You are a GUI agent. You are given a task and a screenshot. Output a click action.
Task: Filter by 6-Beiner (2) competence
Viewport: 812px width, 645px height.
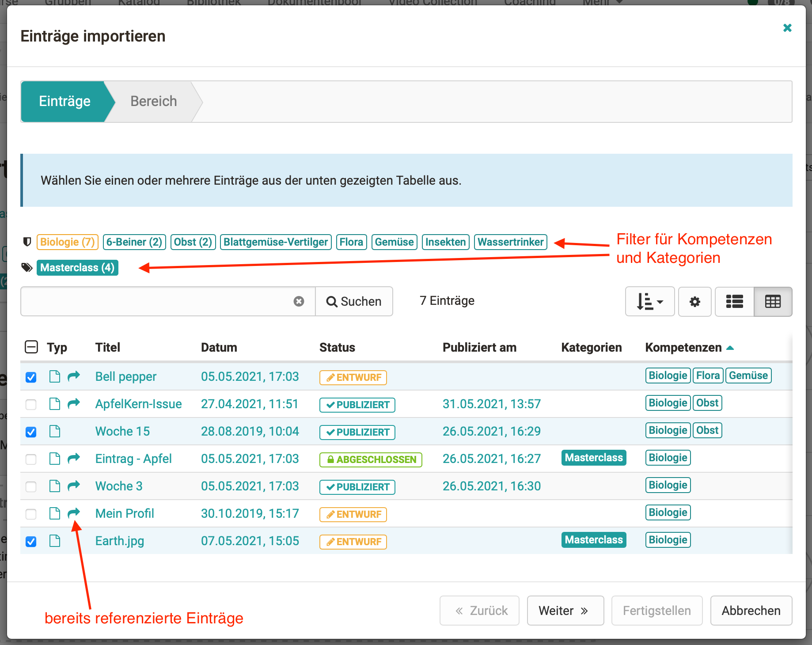[134, 242]
